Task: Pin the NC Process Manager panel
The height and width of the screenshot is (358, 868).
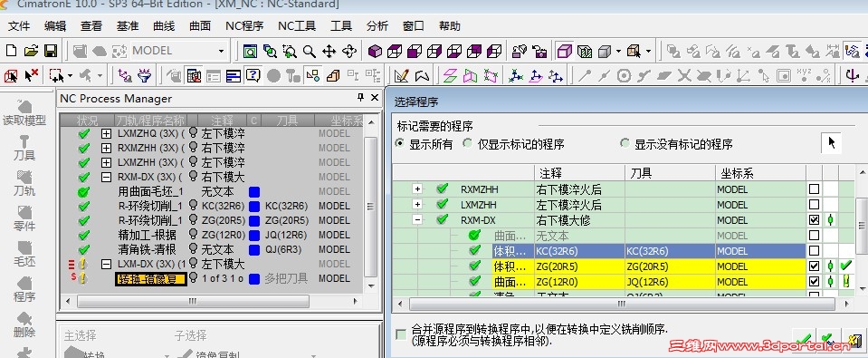Action: [x=360, y=98]
